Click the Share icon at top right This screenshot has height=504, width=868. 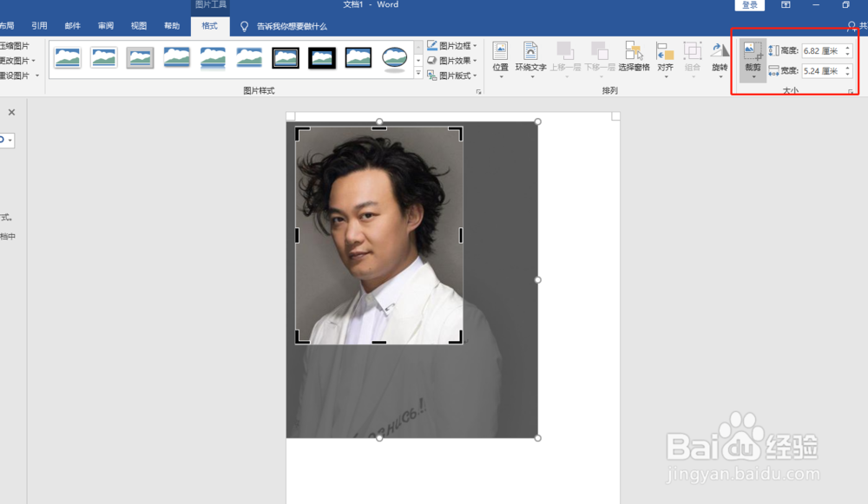click(852, 26)
